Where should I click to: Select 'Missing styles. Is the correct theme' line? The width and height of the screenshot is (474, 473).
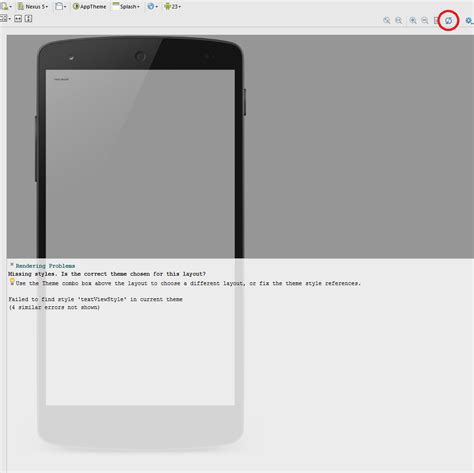[107, 274]
